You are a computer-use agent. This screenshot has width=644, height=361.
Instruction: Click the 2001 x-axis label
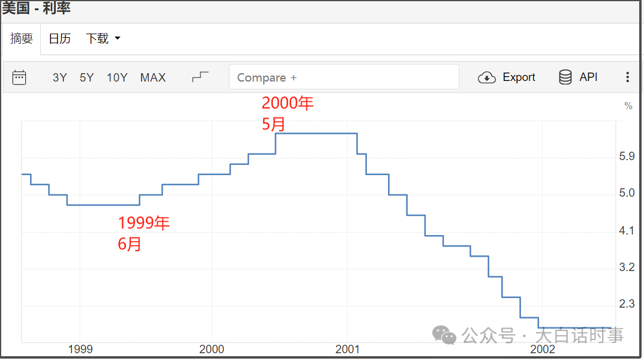tap(347, 350)
